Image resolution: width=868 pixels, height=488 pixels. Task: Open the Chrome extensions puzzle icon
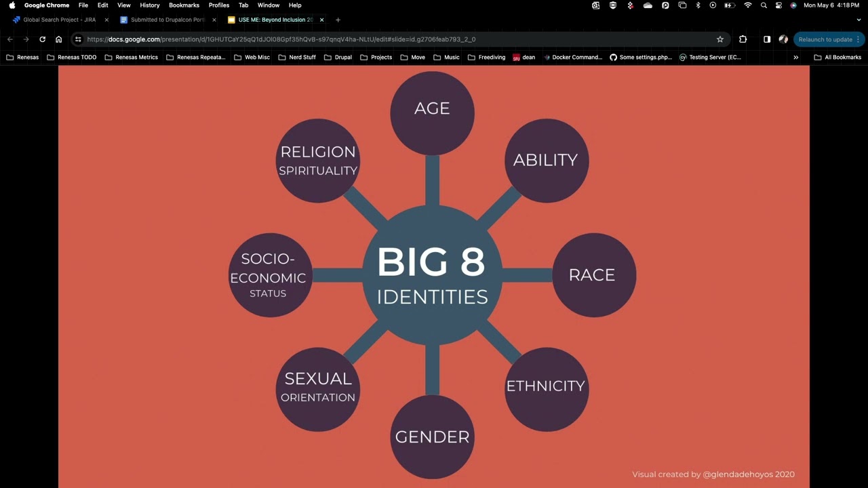[x=743, y=39]
